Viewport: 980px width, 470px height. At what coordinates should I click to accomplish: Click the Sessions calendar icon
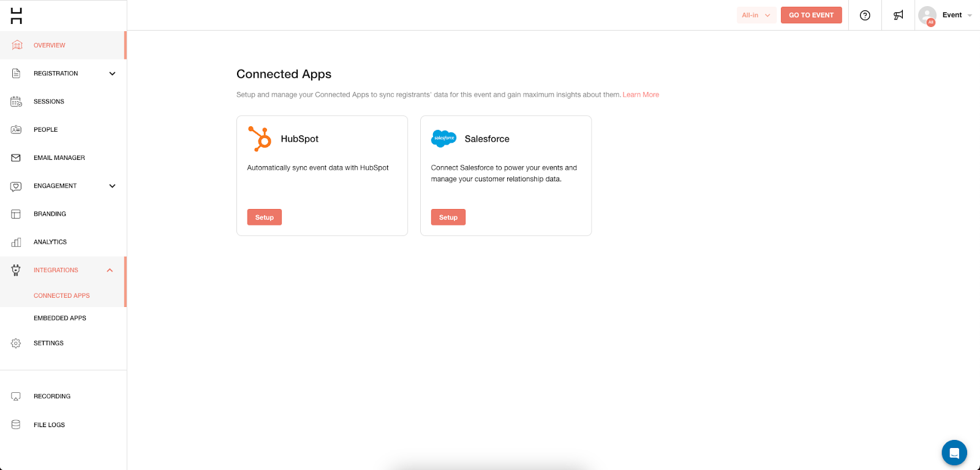click(x=17, y=102)
